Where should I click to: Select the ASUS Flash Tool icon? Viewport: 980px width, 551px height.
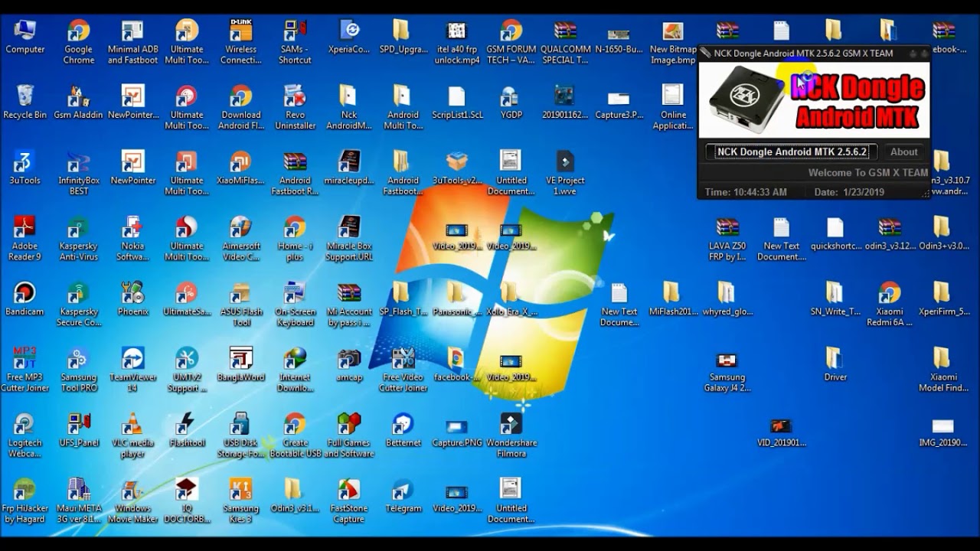pyautogui.click(x=241, y=305)
